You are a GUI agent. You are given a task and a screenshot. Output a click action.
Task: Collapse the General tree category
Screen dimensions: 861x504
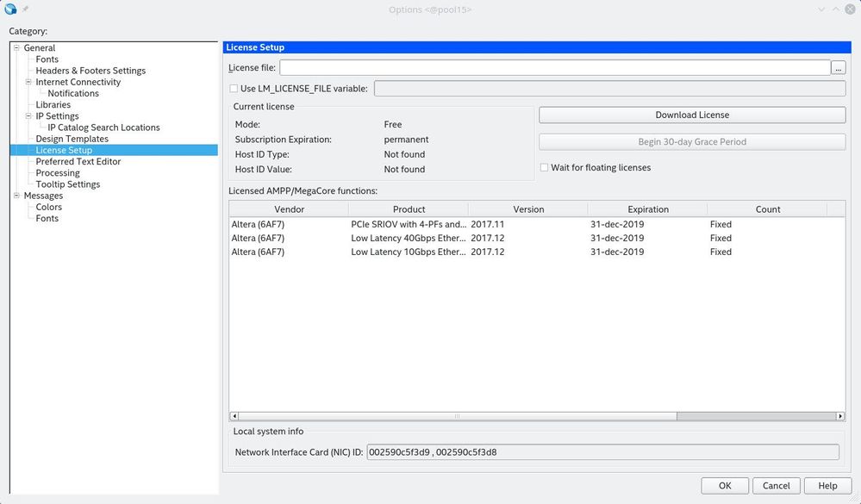click(16, 48)
